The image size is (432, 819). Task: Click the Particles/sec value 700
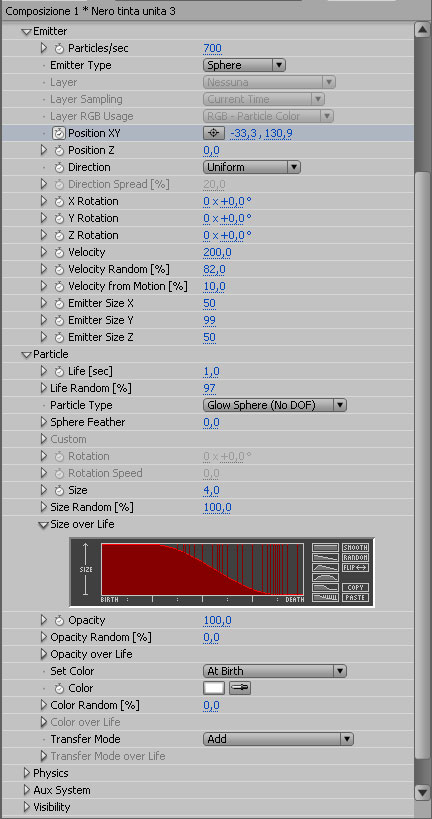[x=213, y=49]
